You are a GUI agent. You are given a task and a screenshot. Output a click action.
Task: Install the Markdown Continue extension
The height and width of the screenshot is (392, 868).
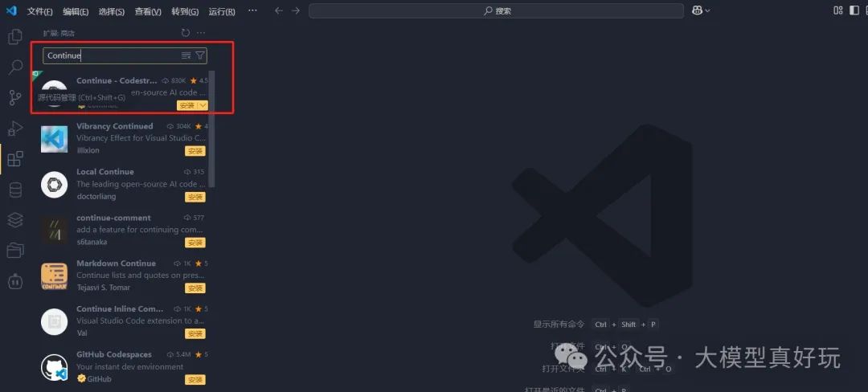[x=194, y=288]
